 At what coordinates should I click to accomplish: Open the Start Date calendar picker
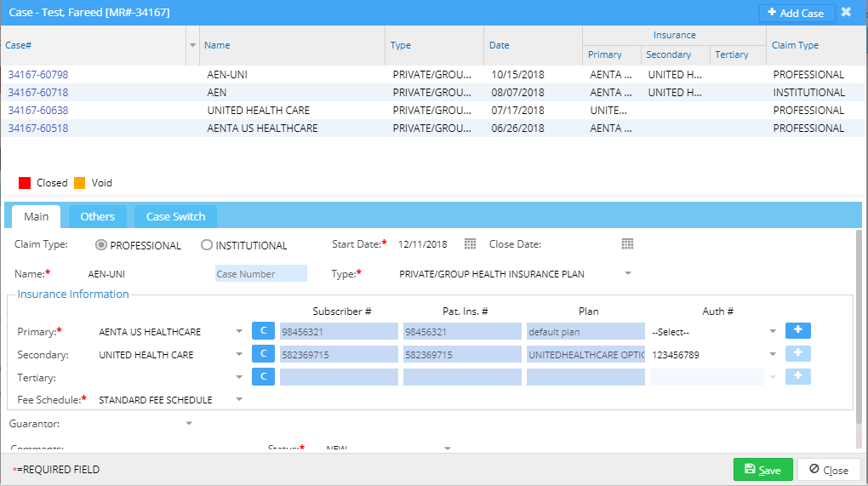pos(470,244)
